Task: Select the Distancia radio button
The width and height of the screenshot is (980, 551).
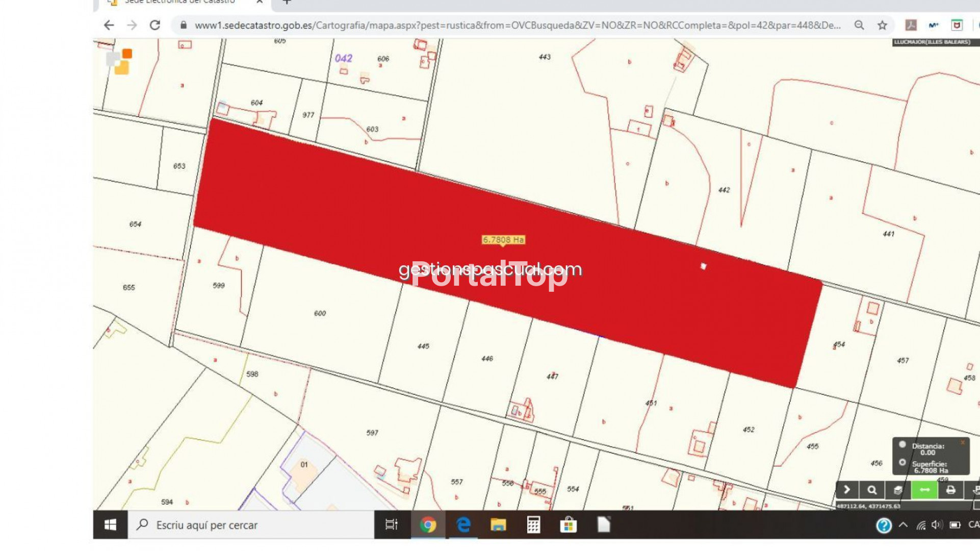Action: 902,444
